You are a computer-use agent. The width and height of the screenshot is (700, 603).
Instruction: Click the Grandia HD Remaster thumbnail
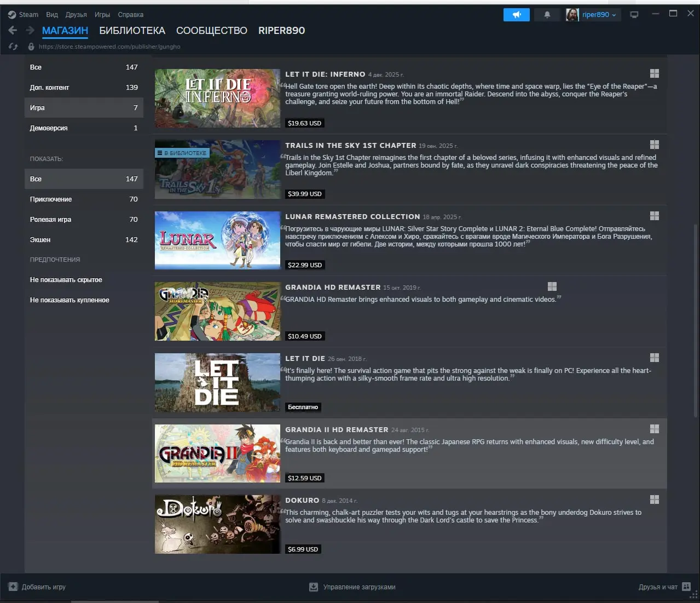coord(217,311)
